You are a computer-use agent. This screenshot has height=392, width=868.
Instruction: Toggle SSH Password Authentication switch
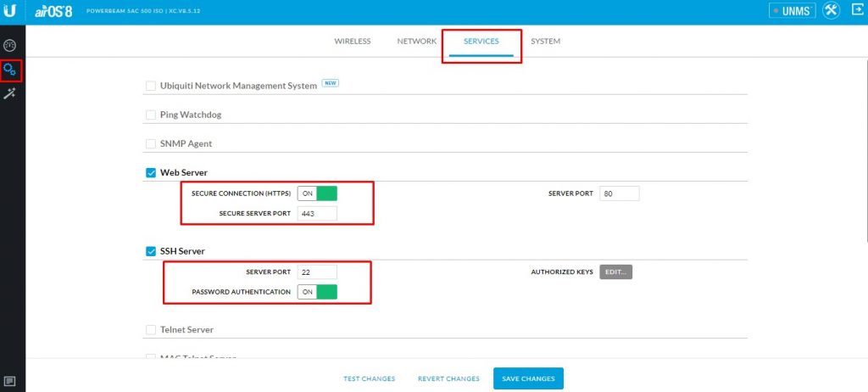[317, 292]
